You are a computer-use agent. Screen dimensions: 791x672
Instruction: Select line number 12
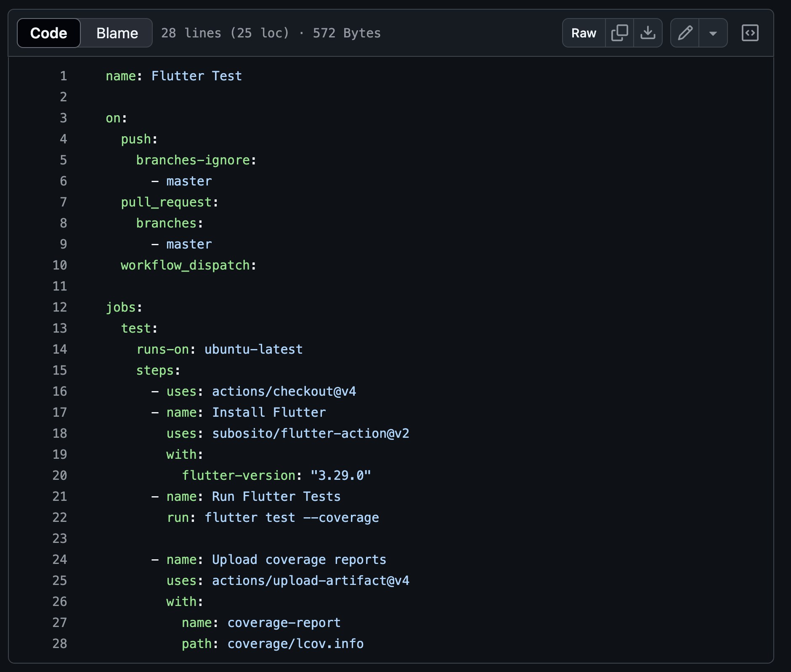point(60,307)
